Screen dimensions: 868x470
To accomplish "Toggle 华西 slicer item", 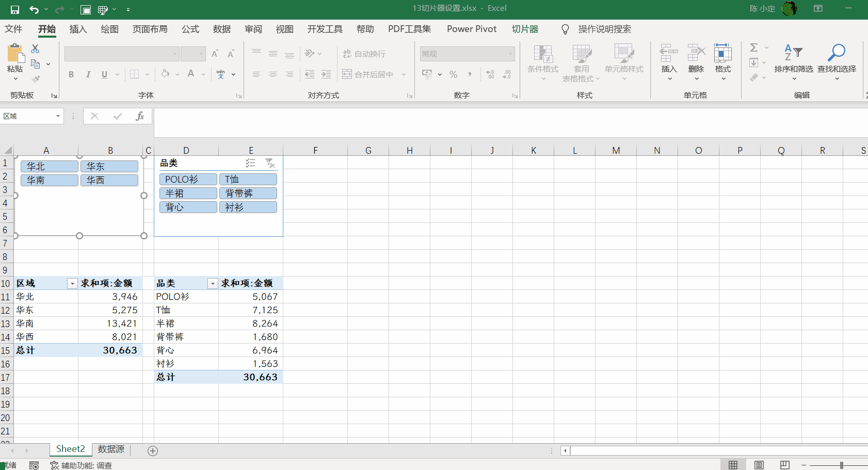I will click(109, 180).
